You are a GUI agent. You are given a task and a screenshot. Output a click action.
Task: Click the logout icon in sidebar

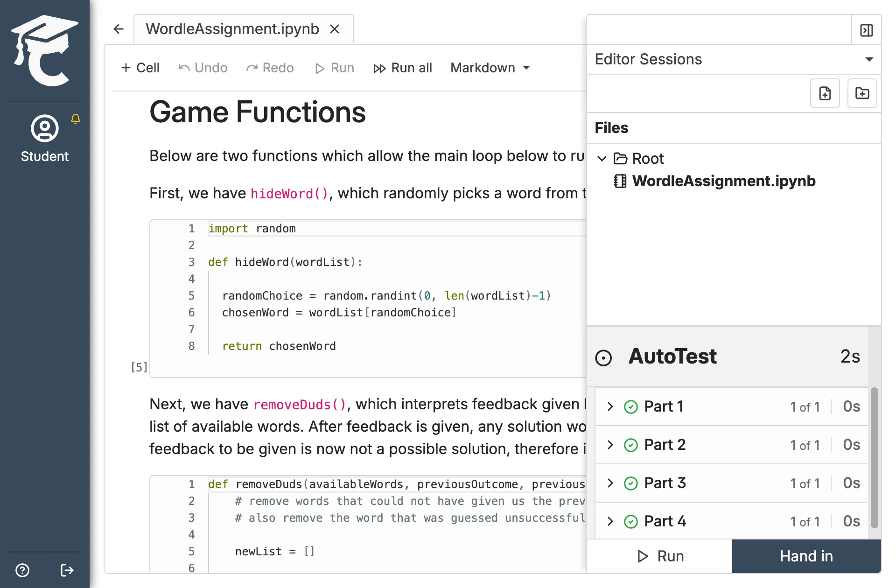click(67, 570)
